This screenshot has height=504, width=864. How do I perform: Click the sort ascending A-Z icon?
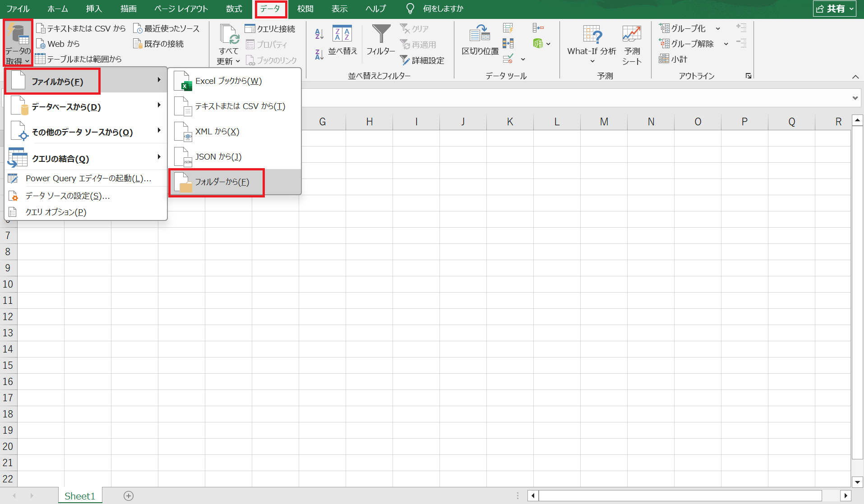click(x=319, y=34)
